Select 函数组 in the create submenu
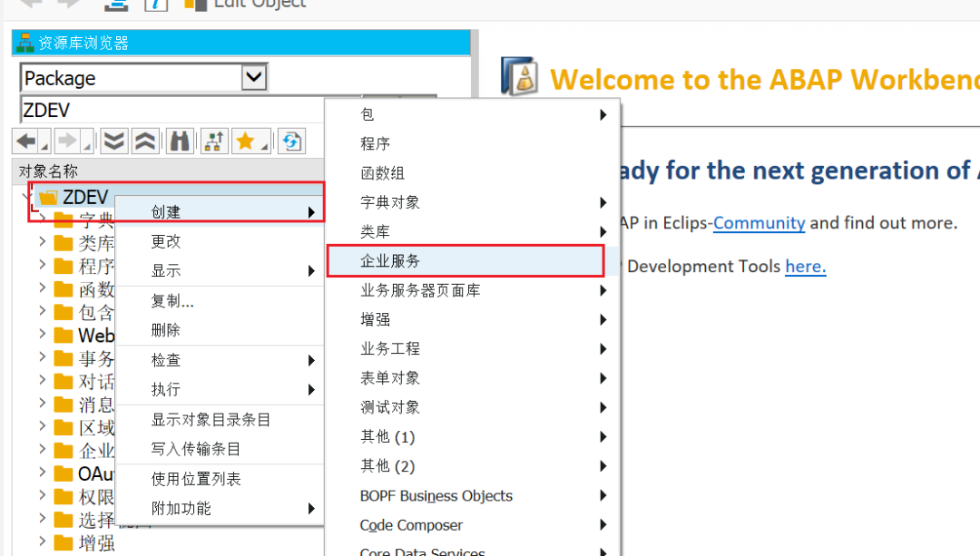The image size is (980, 556). pos(473,173)
